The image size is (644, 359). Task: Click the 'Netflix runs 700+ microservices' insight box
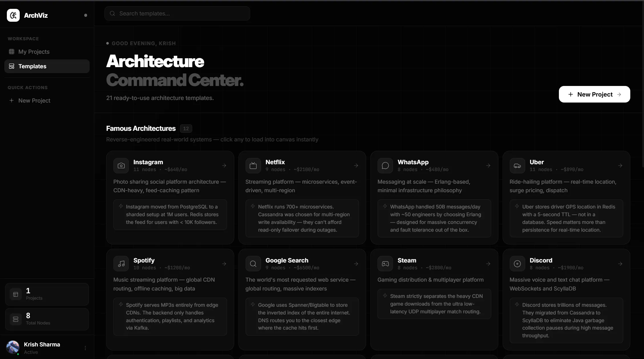(302, 218)
